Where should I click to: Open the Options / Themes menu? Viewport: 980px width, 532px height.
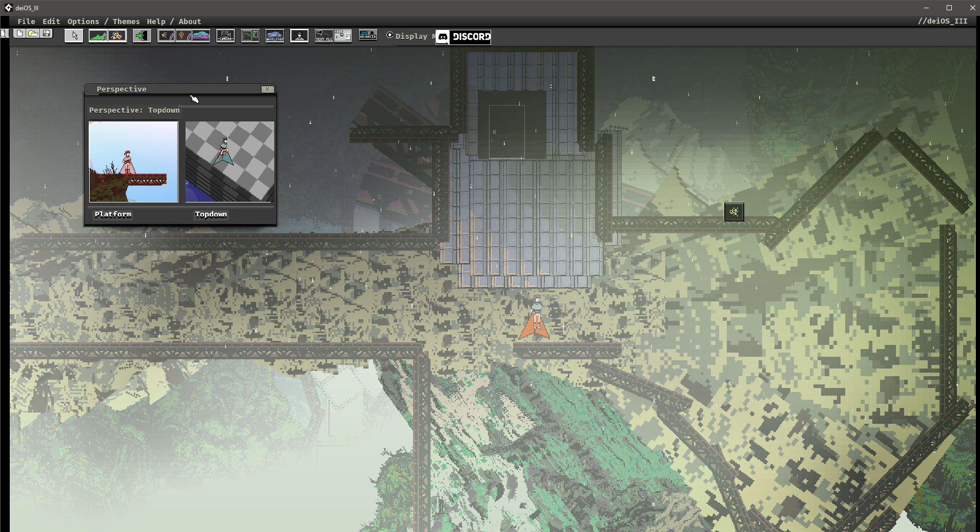point(104,22)
